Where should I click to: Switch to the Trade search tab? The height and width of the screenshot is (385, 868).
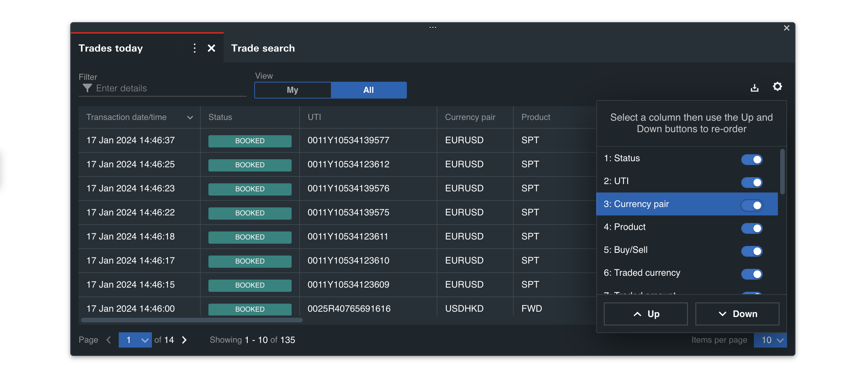click(x=263, y=48)
